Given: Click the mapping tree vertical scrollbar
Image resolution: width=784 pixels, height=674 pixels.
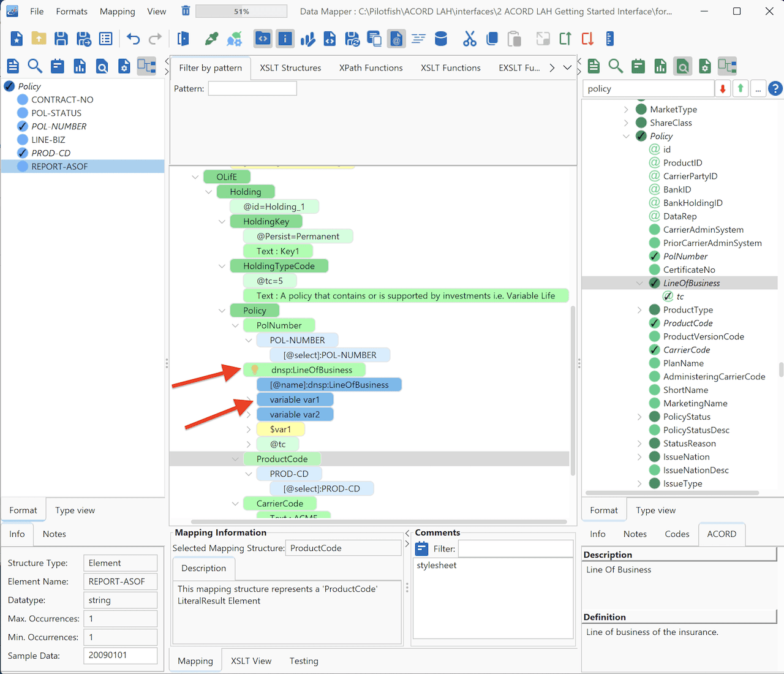Looking at the screenshot, I should (x=573, y=390).
